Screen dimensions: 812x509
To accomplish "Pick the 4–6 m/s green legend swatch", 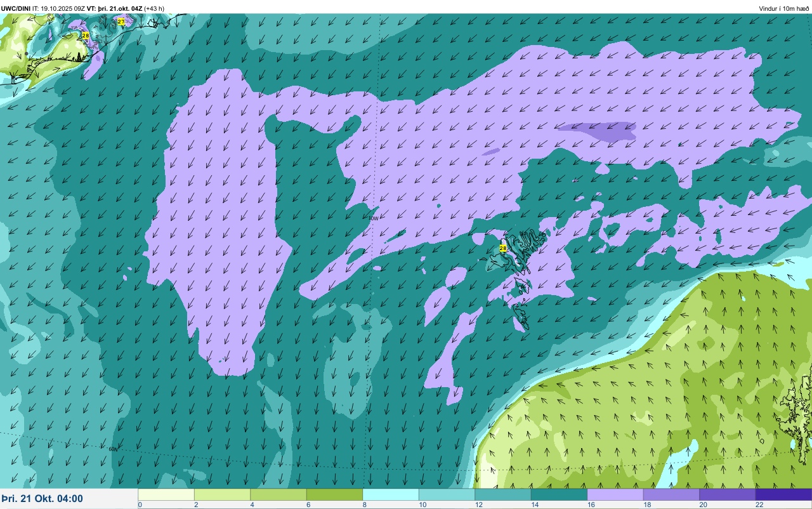I will [278, 494].
